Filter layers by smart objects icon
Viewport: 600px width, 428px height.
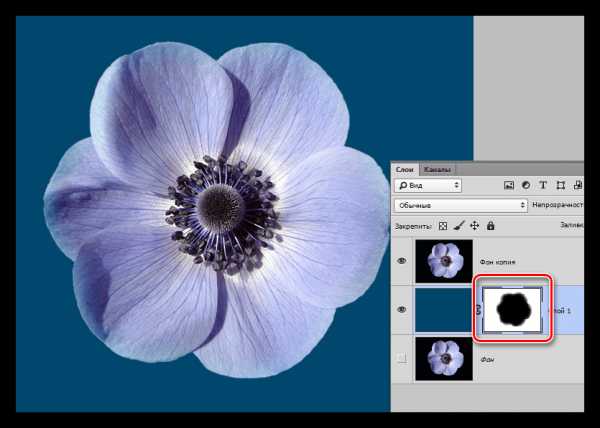tap(577, 186)
